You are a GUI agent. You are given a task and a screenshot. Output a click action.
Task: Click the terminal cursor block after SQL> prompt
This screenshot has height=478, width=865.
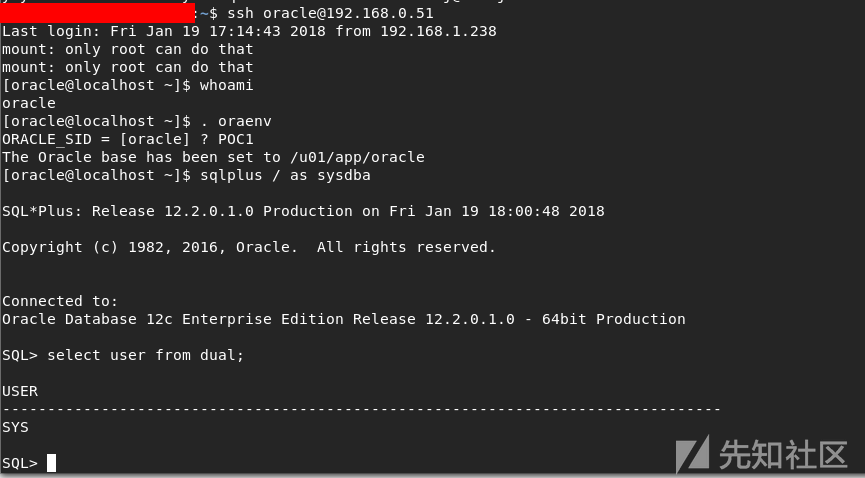coord(51,463)
